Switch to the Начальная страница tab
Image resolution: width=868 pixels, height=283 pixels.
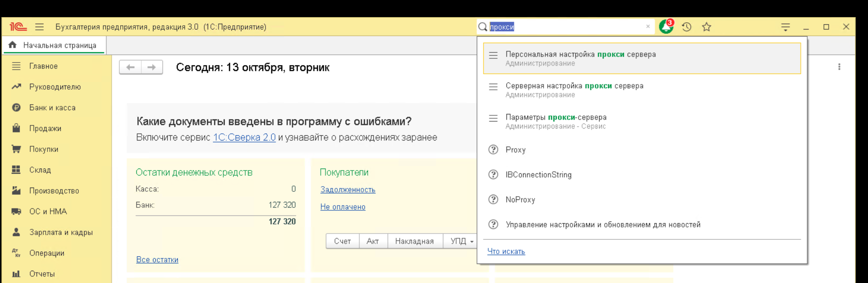click(x=54, y=45)
